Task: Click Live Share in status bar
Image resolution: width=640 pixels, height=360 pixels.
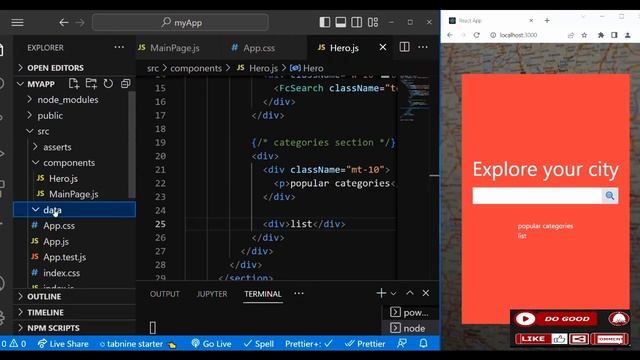Action: 63,344
